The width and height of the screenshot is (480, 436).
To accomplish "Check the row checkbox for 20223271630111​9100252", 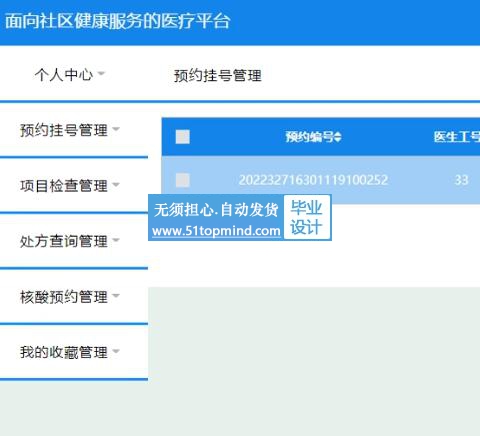I will click(183, 180).
